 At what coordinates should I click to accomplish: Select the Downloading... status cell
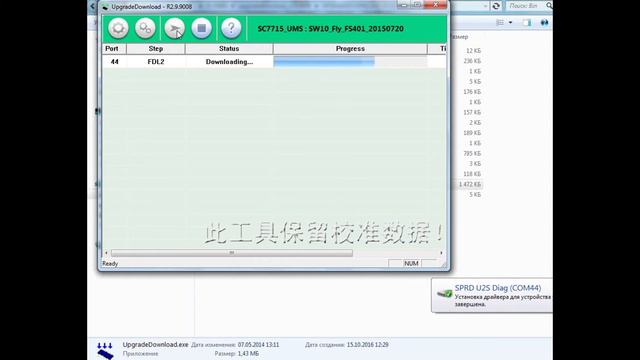tap(229, 62)
